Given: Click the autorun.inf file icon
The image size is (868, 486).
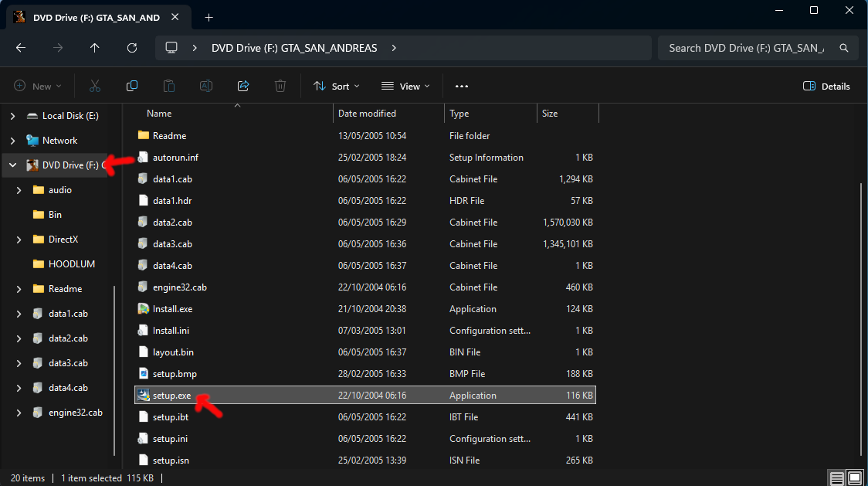Looking at the screenshot, I should 144,158.
